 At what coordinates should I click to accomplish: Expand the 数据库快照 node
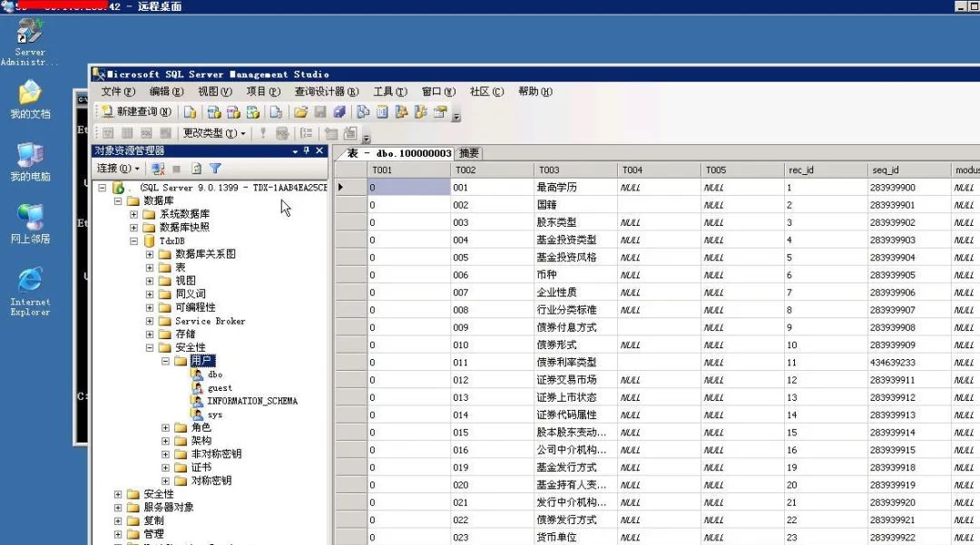[133, 228]
